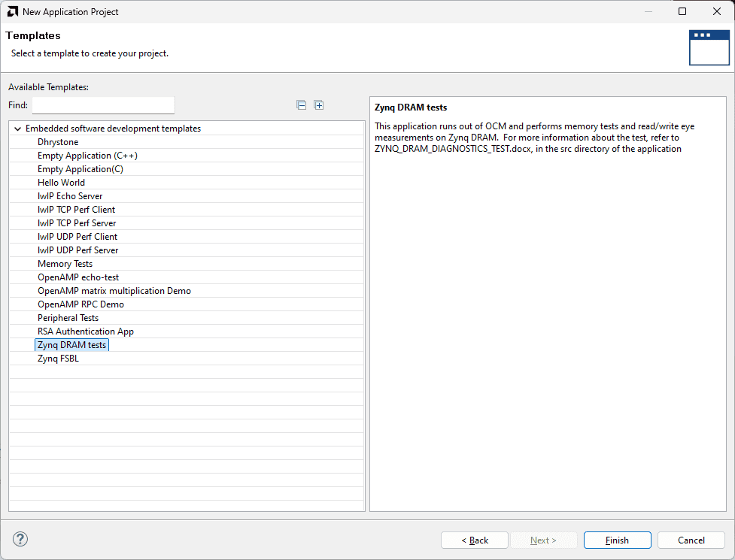Choose RSA Authentication App template
The image size is (735, 560).
coord(86,331)
